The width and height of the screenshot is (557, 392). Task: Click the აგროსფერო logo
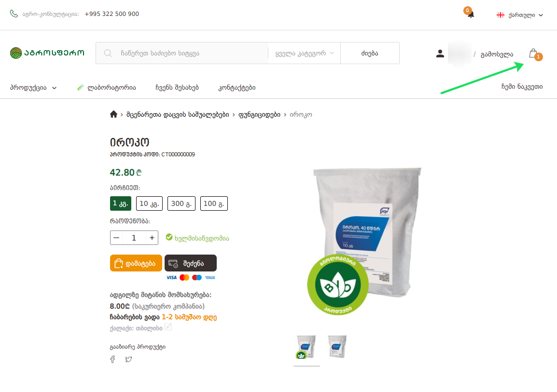pos(47,53)
